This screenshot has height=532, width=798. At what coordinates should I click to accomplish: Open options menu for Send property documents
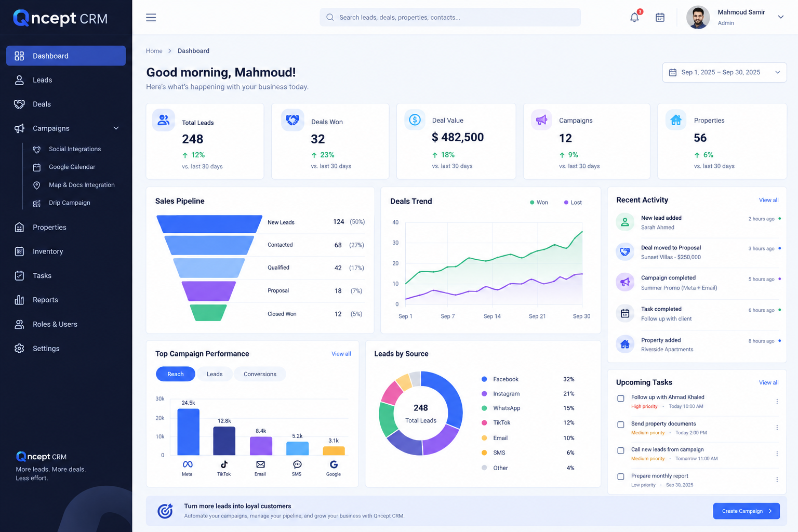point(777,428)
